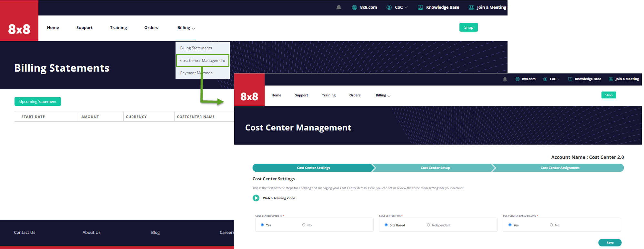Go to Home in Cost Center Management window

click(277, 95)
